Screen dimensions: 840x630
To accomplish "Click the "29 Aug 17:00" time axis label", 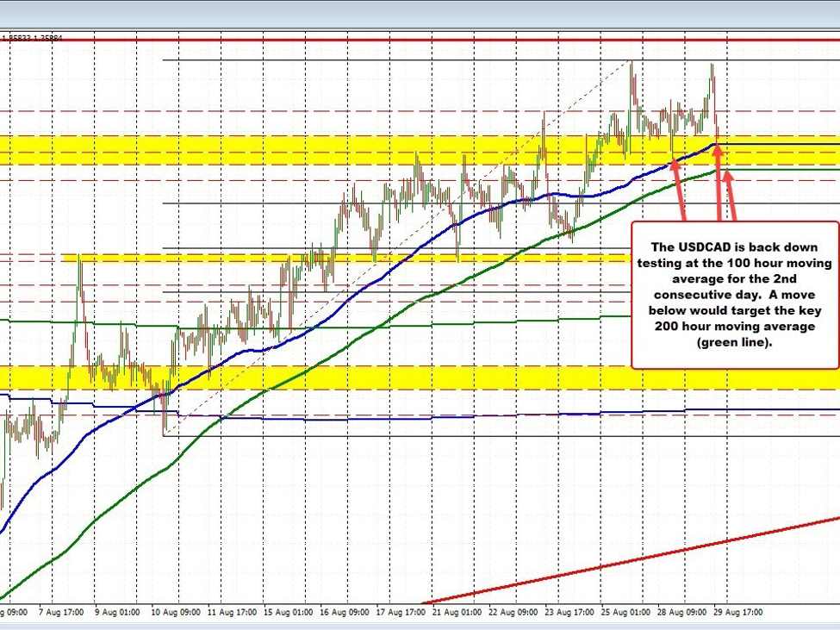I will click(x=737, y=612).
